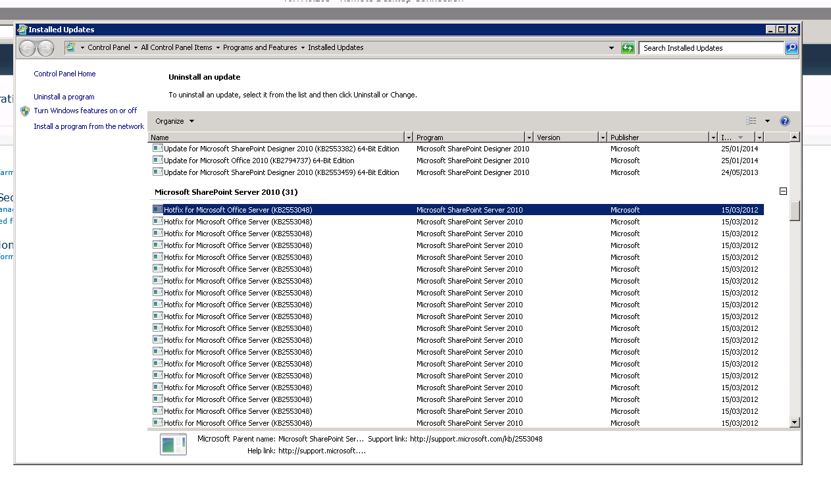831x504 pixels.
Task: Open the Organize dropdown menu
Action: [x=175, y=121]
